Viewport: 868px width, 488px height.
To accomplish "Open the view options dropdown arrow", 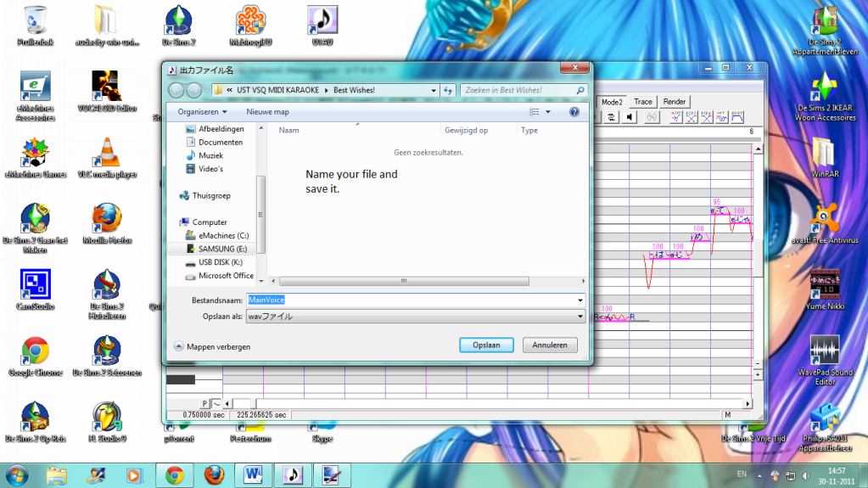I will pos(548,112).
